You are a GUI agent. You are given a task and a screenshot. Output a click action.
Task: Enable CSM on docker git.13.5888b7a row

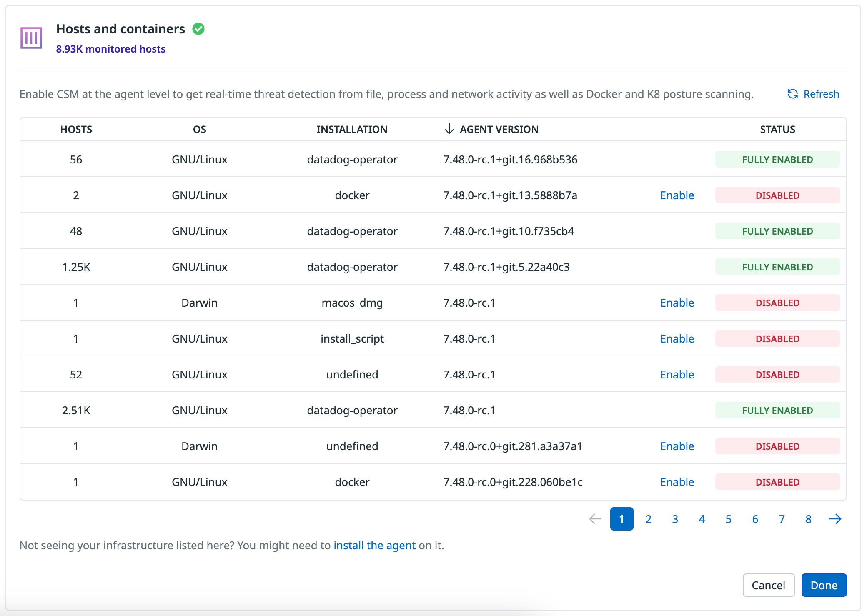[x=677, y=195]
